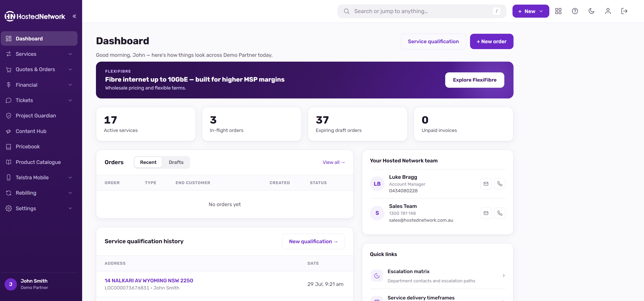The height and width of the screenshot is (301, 644).
Task: Expand the Telstra Mobile chevron
Action: point(70,177)
